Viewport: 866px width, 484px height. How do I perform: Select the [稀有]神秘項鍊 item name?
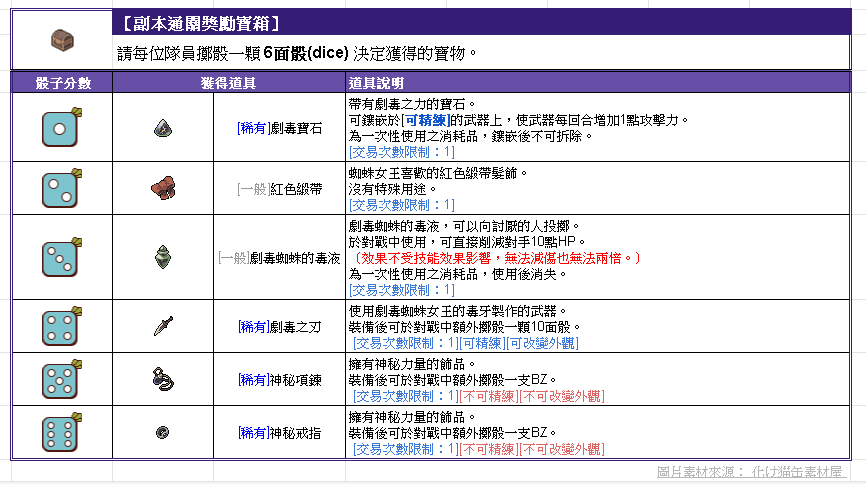[279, 380]
